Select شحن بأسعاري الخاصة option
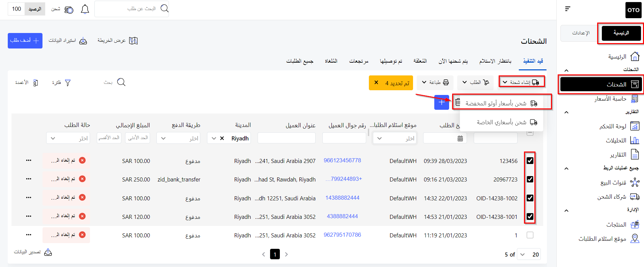644x267 pixels. 501,122
